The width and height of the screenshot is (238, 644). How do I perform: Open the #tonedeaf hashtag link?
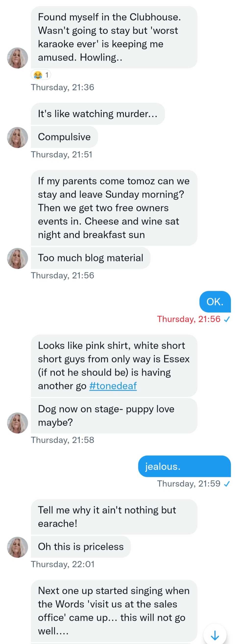(113, 386)
